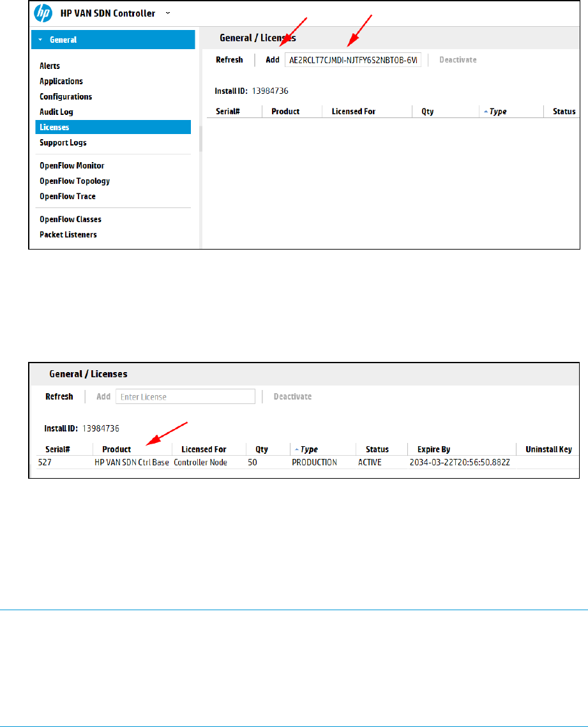Viewport: 588px width, 727px height.
Task: Click the sidebar scrollbar handle
Action: tap(201, 139)
